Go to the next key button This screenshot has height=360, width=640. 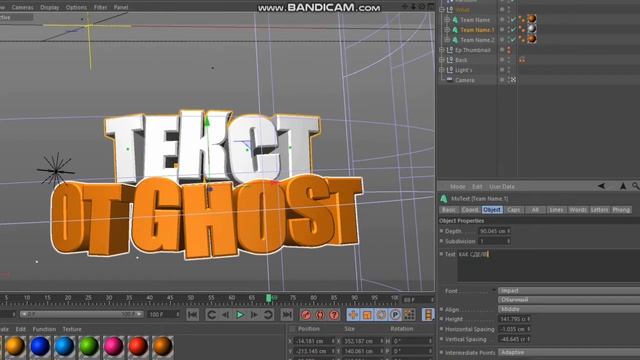pyautogui.click(x=268, y=315)
